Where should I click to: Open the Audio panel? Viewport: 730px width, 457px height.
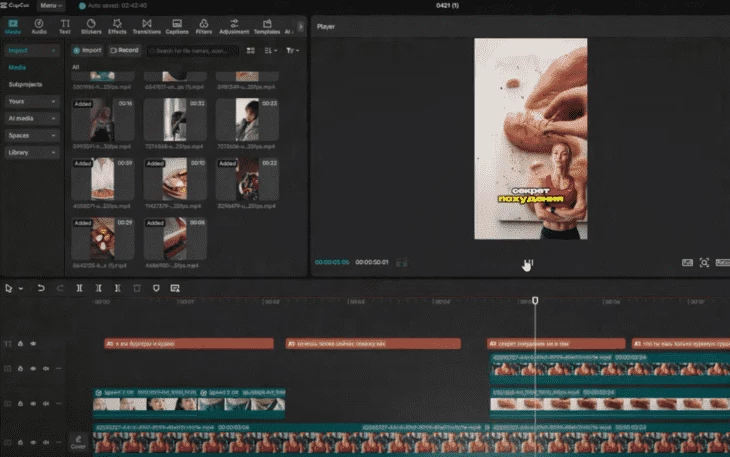coord(39,27)
